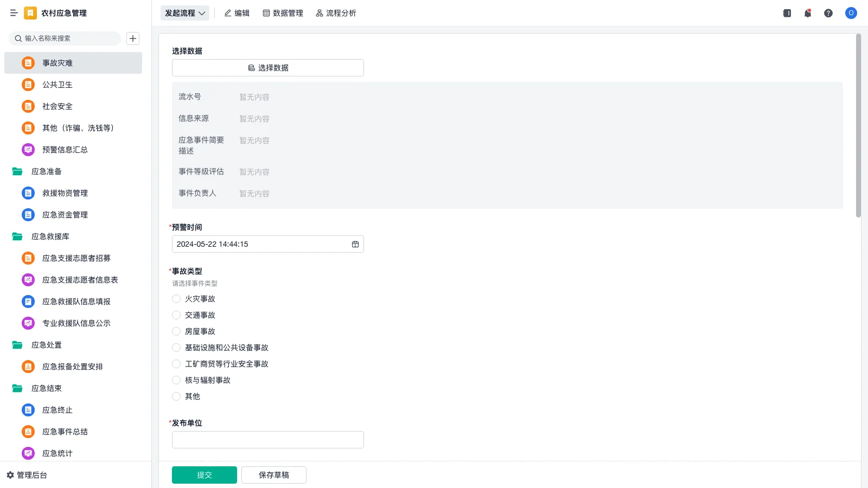This screenshot has width=868, height=488.
Task: Click the blue icon beside 应急终止
Action: (28, 410)
